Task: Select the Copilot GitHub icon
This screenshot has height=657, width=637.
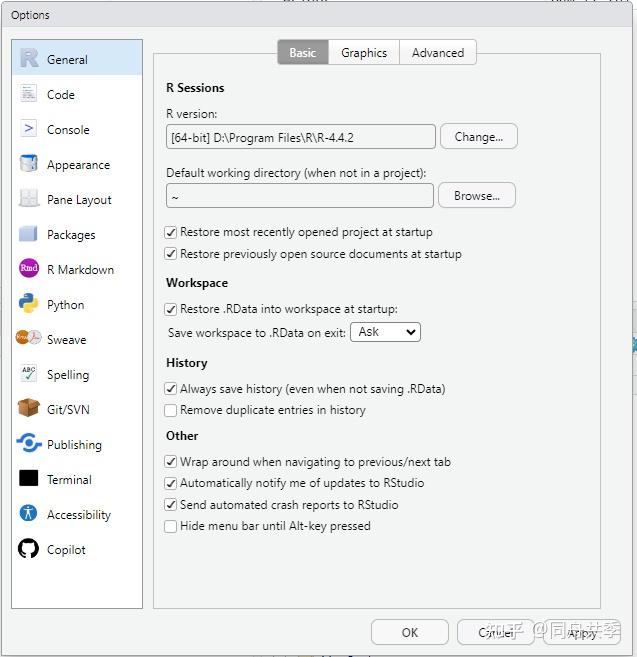Action: (x=28, y=548)
